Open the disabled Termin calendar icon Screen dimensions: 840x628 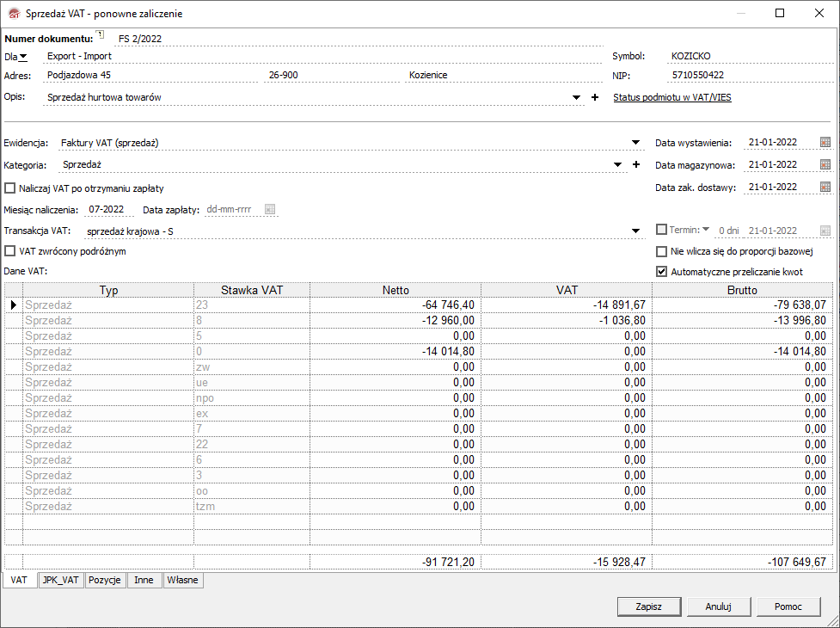(825, 231)
